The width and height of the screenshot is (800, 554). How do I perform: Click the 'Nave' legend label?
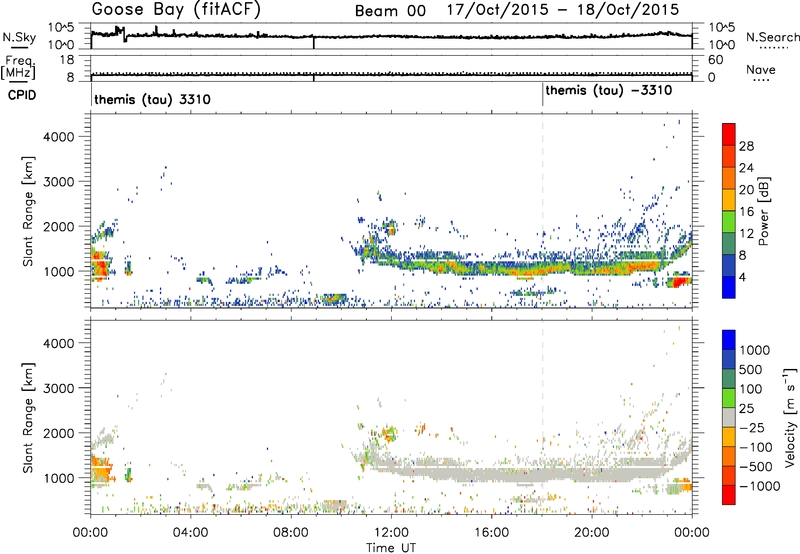[760, 70]
